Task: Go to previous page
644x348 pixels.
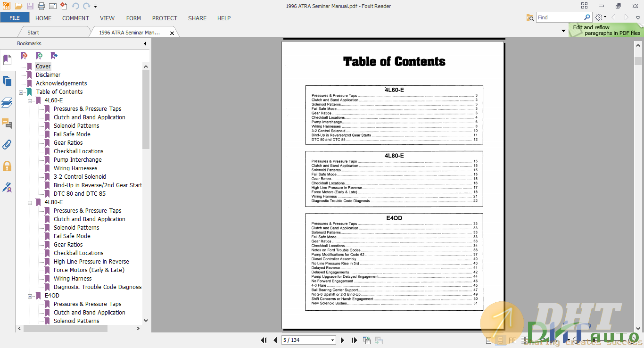Action: click(275, 340)
